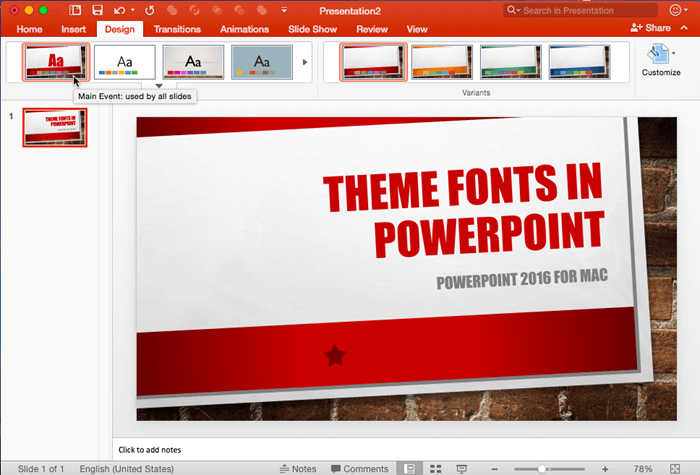
Task: Open the Review tab
Action: pyautogui.click(x=372, y=29)
